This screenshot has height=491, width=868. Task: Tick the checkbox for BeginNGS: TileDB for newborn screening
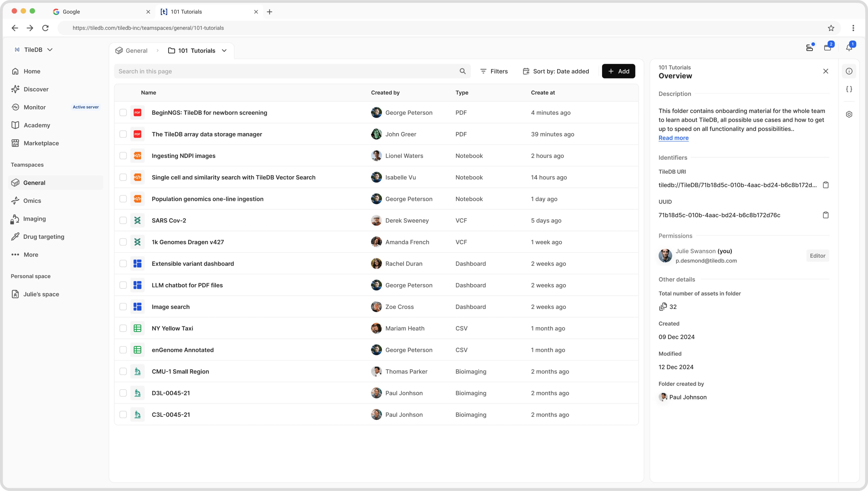coord(123,113)
